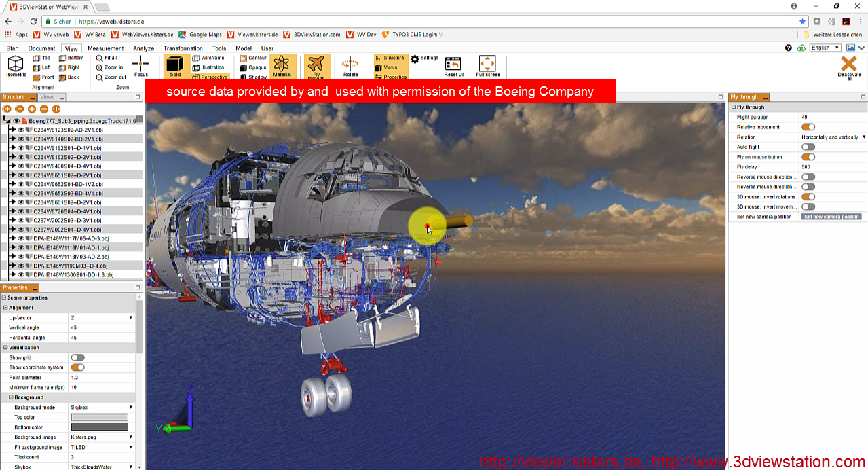Viewport: 868px width, 470px height.
Task: Toggle the Material rendering button
Action: click(282, 67)
